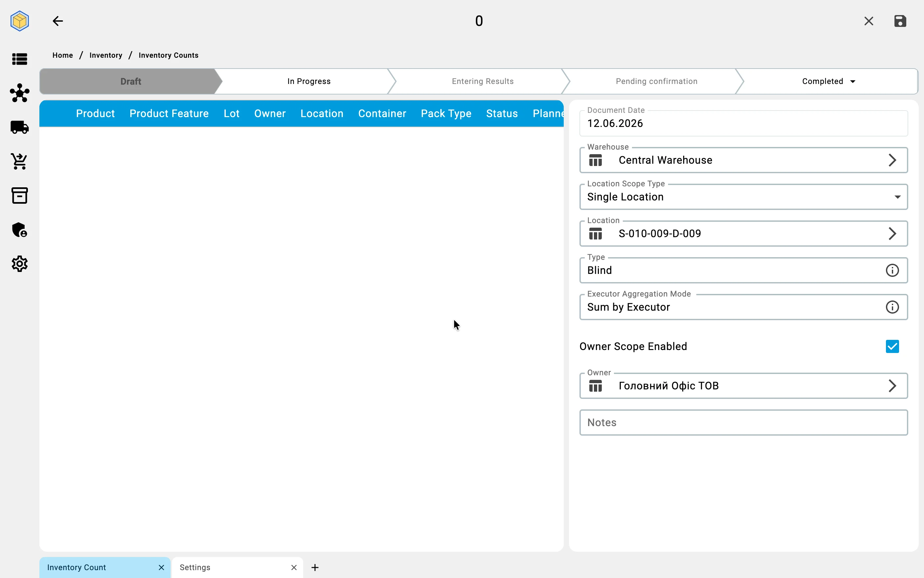The image size is (924, 578).
Task: Switch to the Inventory Count tab
Action: pyautogui.click(x=105, y=567)
